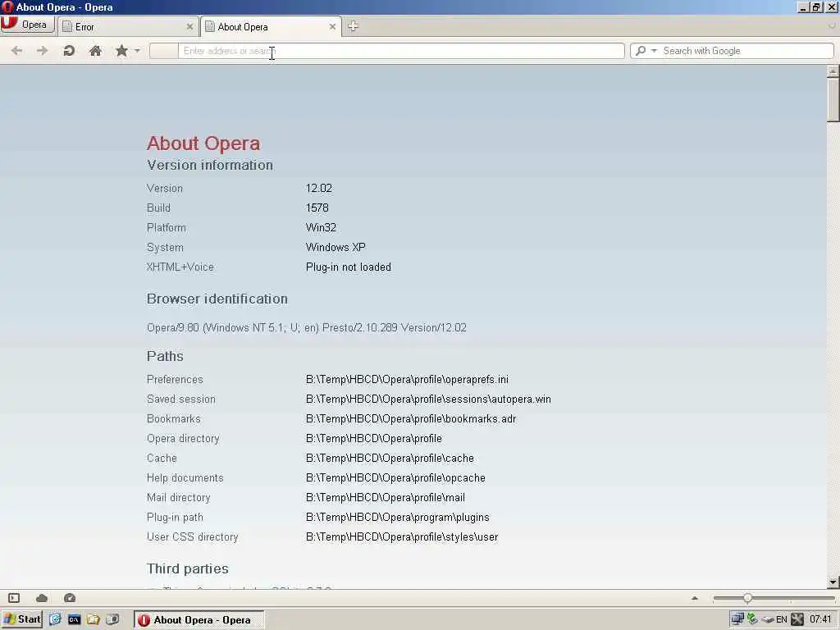This screenshot has width=840, height=630.
Task: Click the Plug-in not loaded text
Action: [348, 267]
